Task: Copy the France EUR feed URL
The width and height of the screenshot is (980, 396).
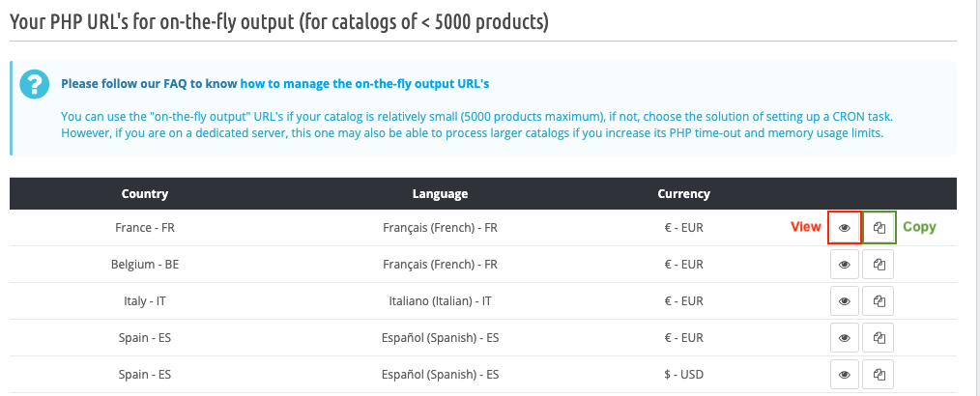Action: pyautogui.click(x=879, y=228)
